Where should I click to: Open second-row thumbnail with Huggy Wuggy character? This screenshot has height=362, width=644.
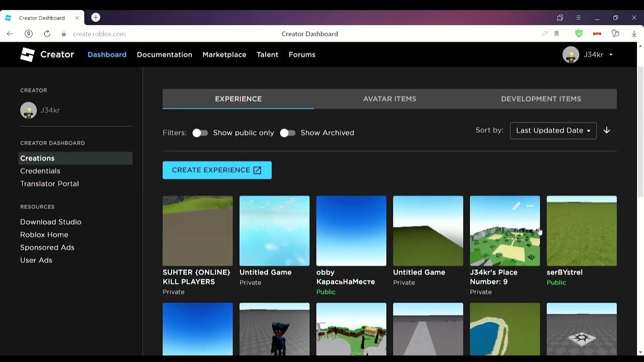[274, 329]
